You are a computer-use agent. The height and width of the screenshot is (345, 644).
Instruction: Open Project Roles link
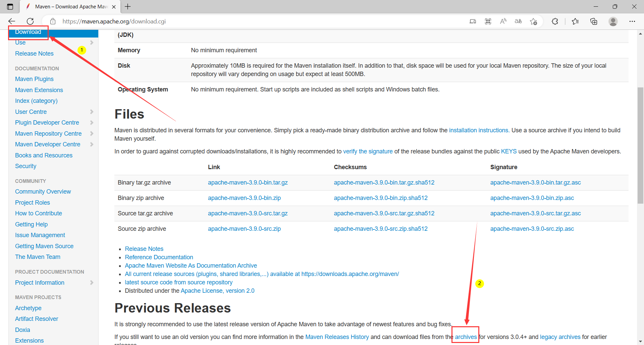[x=33, y=203]
